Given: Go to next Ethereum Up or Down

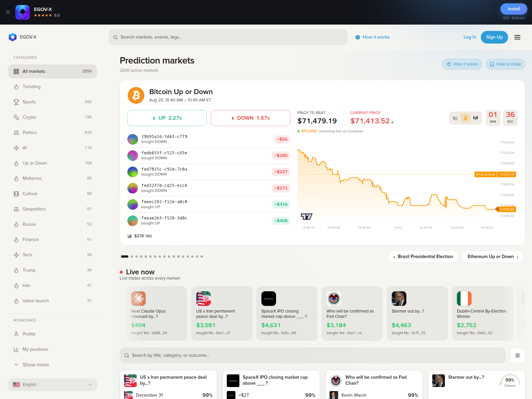Looking at the screenshot, I should [493, 257].
